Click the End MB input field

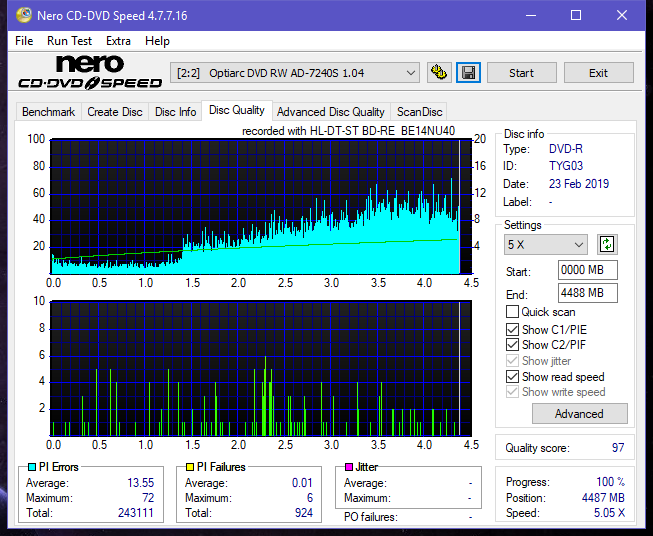click(x=587, y=293)
